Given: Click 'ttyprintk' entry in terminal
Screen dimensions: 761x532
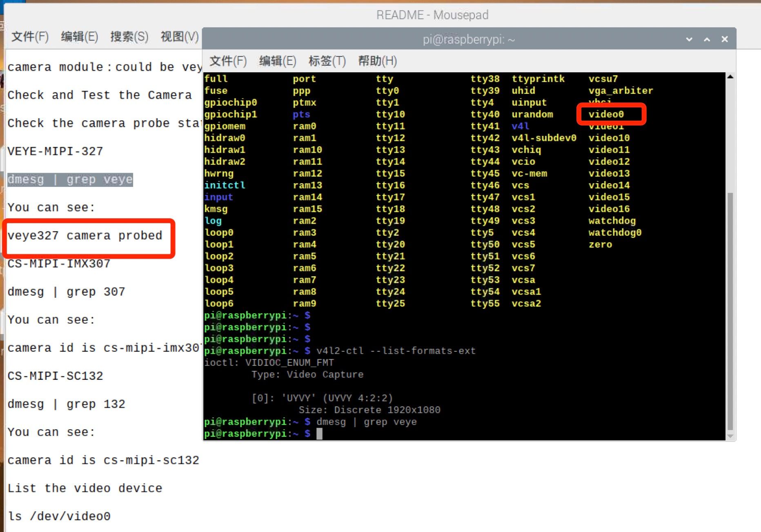Looking at the screenshot, I should (538, 79).
